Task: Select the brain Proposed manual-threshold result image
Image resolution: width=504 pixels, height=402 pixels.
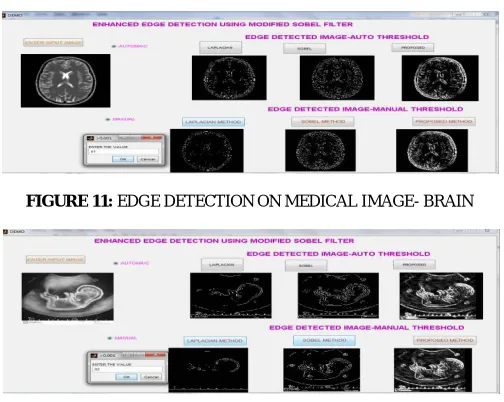Action: (432, 151)
